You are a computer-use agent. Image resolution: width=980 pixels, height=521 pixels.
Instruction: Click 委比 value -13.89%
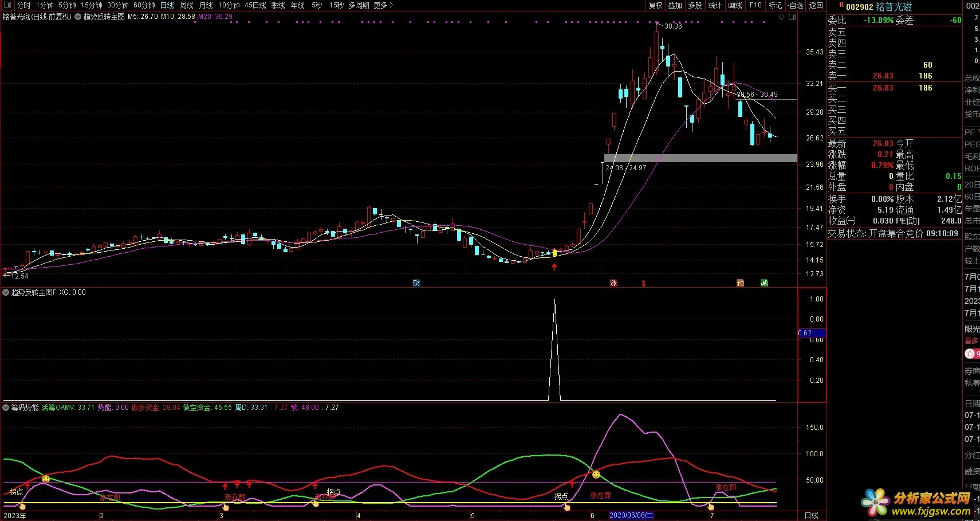pyautogui.click(x=879, y=20)
